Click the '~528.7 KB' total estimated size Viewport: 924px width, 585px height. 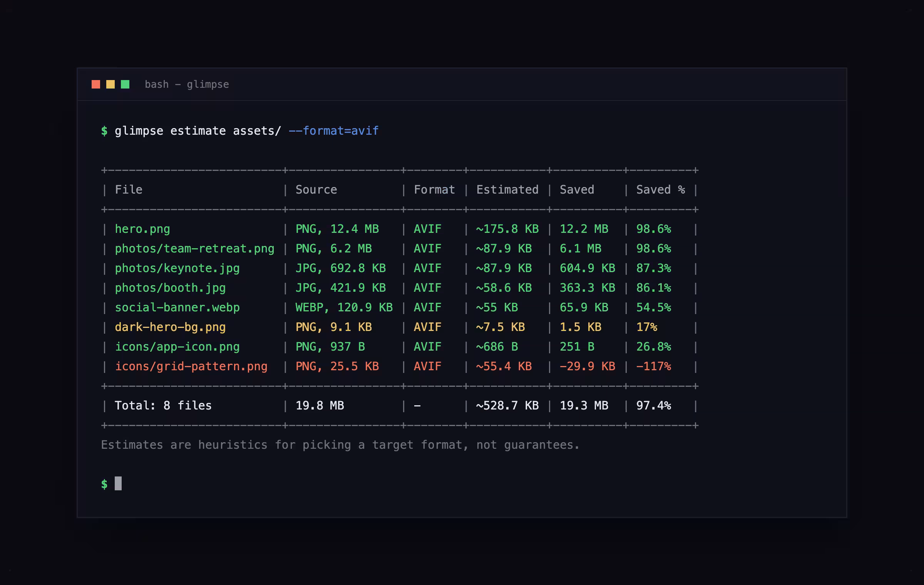pyautogui.click(x=507, y=406)
